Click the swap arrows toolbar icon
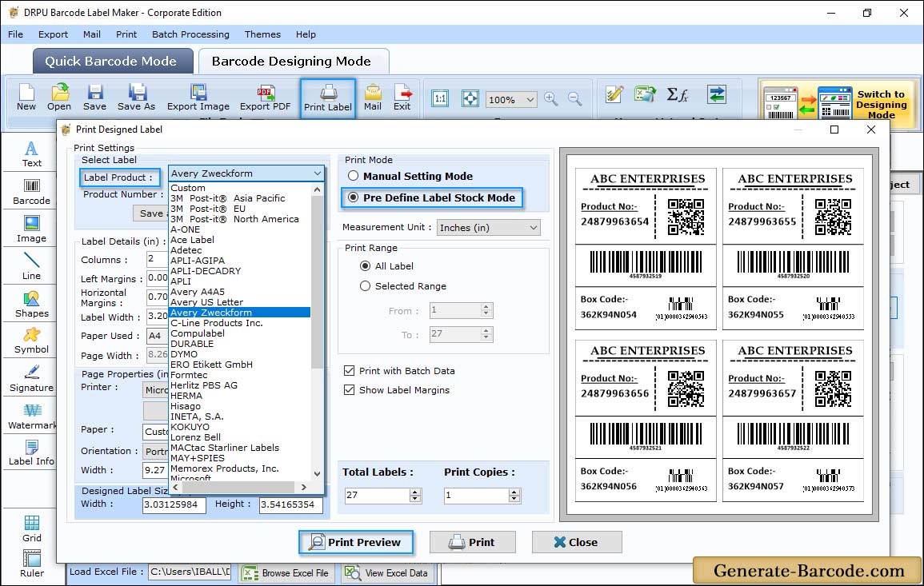924x586 pixels. tap(717, 94)
